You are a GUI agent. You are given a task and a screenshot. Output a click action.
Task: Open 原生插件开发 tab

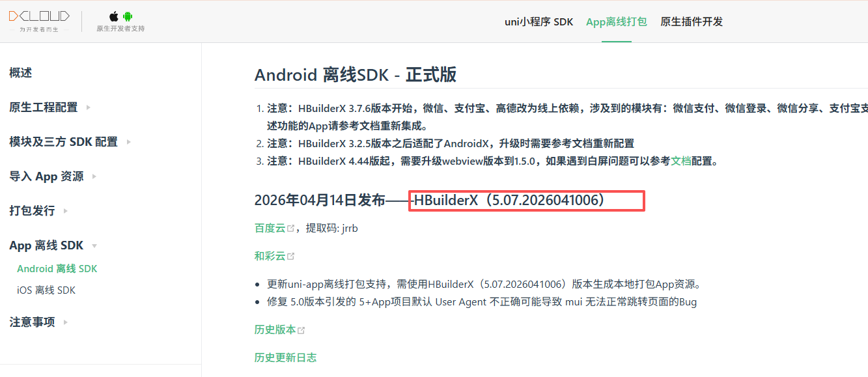coord(692,21)
